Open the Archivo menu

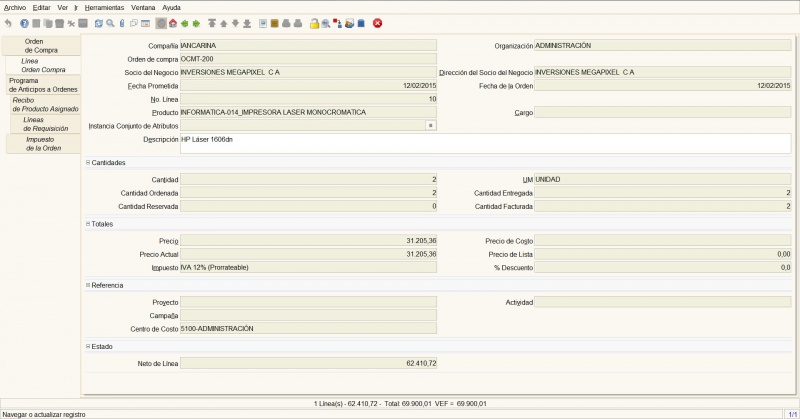click(15, 8)
